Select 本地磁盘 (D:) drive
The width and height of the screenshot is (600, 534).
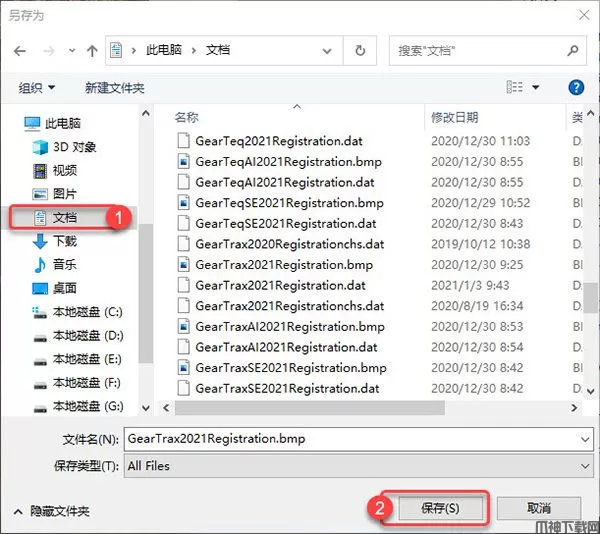[x=78, y=336]
